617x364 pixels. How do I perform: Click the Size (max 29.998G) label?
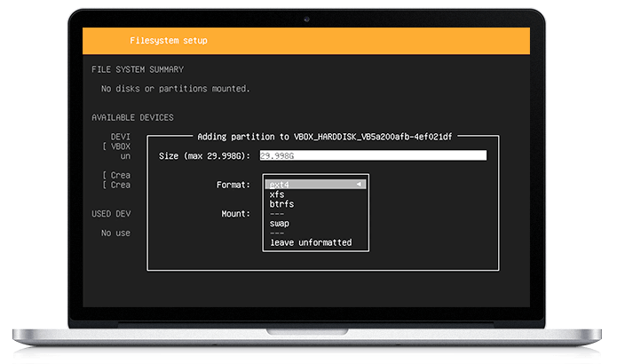coord(205,156)
